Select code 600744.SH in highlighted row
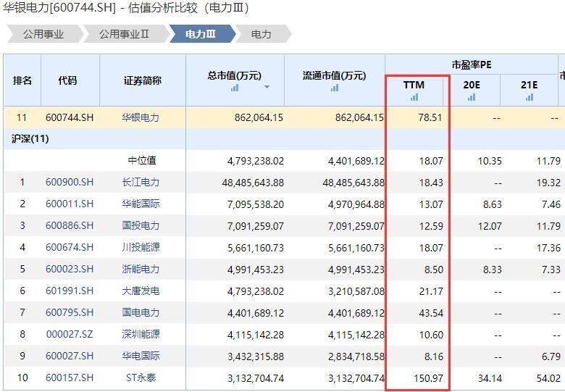The width and height of the screenshot is (565, 392). pyautogui.click(x=70, y=117)
